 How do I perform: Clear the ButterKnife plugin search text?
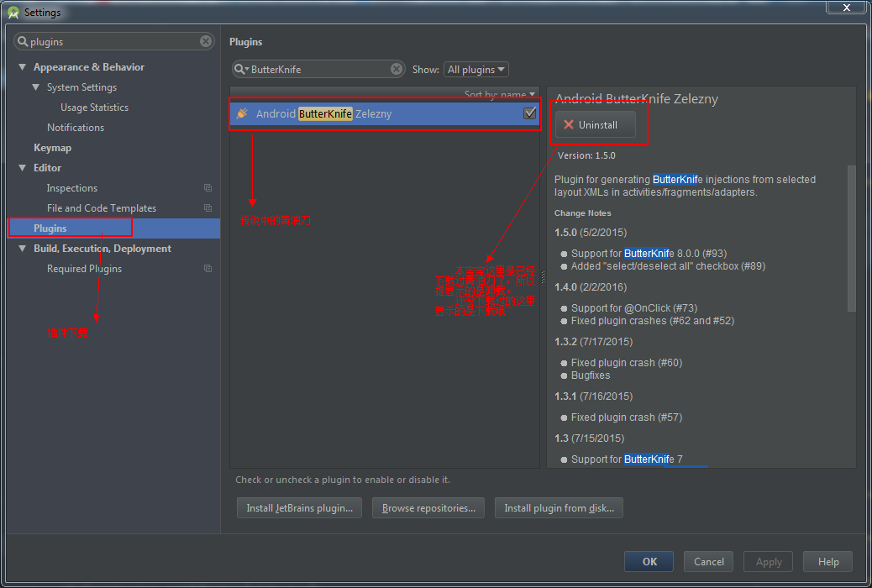click(x=397, y=69)
